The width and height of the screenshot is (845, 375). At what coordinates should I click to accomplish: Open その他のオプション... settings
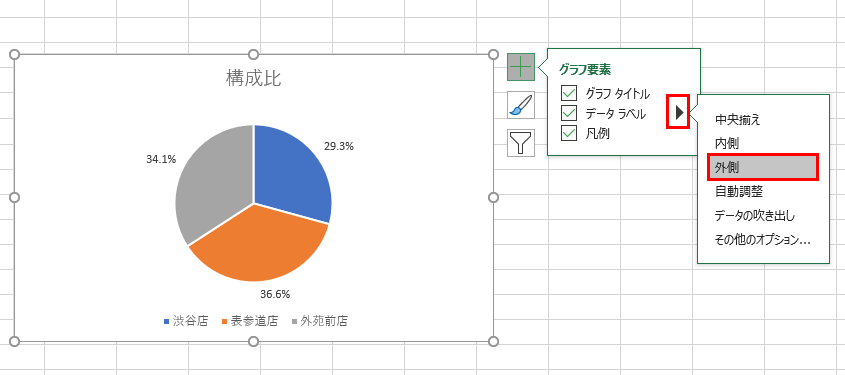(x=763, y=240)
